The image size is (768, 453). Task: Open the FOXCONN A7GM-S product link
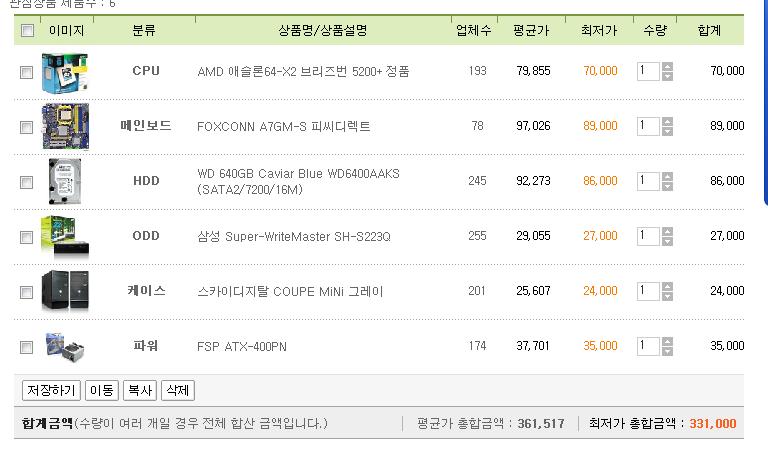[x=284, y=126]
